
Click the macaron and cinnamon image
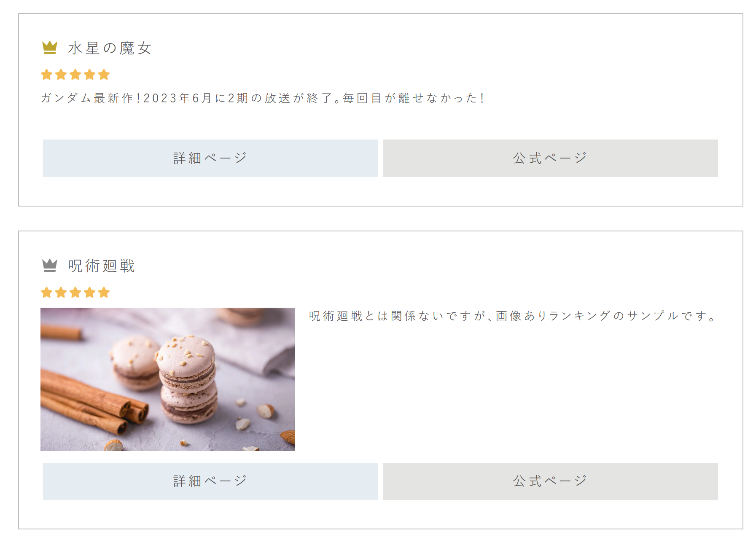tap(168, 379)
